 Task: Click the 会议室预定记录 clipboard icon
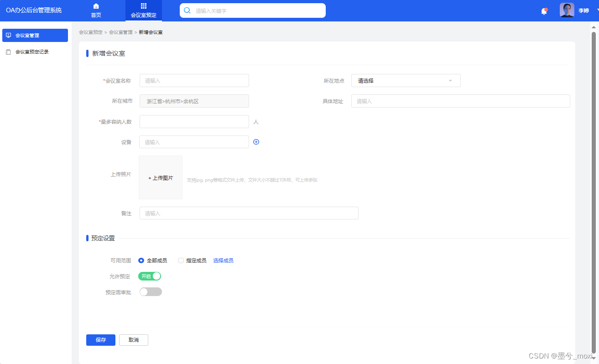8,52
